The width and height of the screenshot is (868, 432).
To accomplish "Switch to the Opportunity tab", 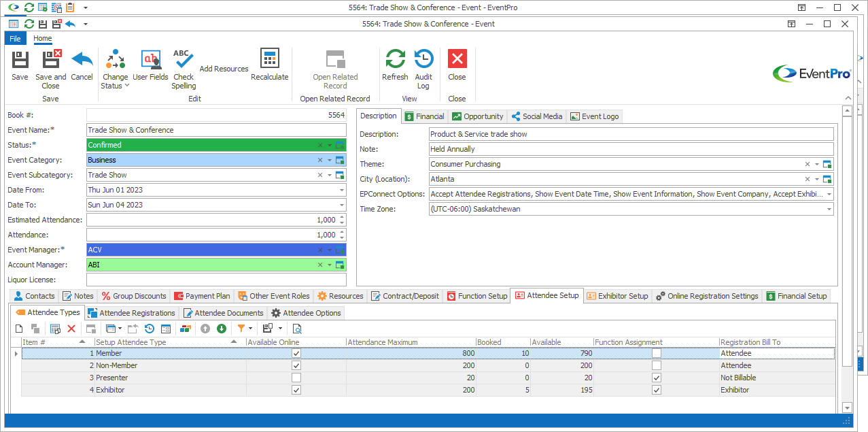I will [x=478, y=116].
